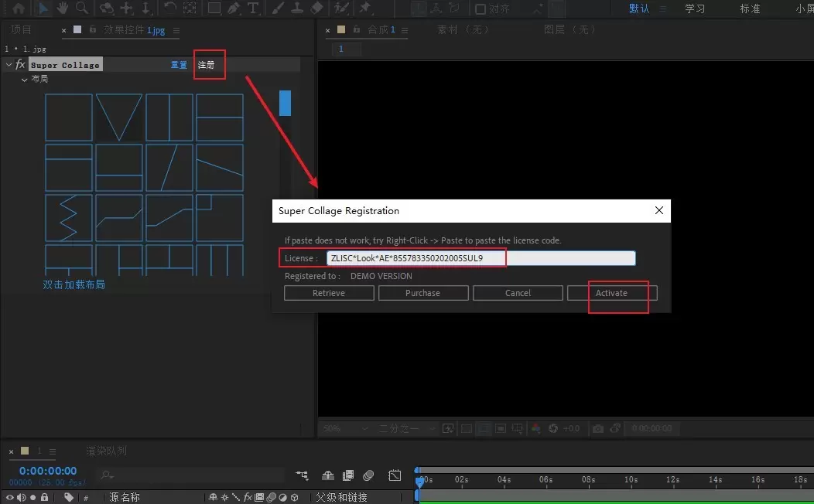Open the 默认 workspace menu
This screenshot has height=504, width=814.
click(662, 9)
